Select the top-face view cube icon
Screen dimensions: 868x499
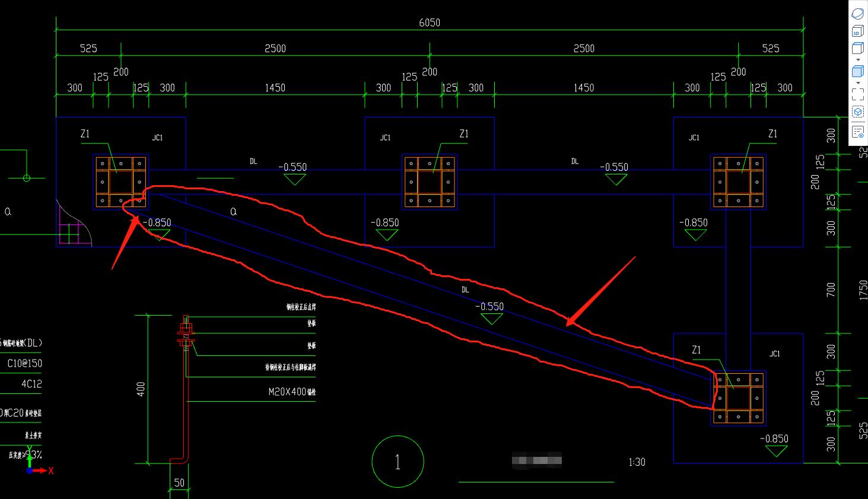pyautogui.click(x=858, y=48)
